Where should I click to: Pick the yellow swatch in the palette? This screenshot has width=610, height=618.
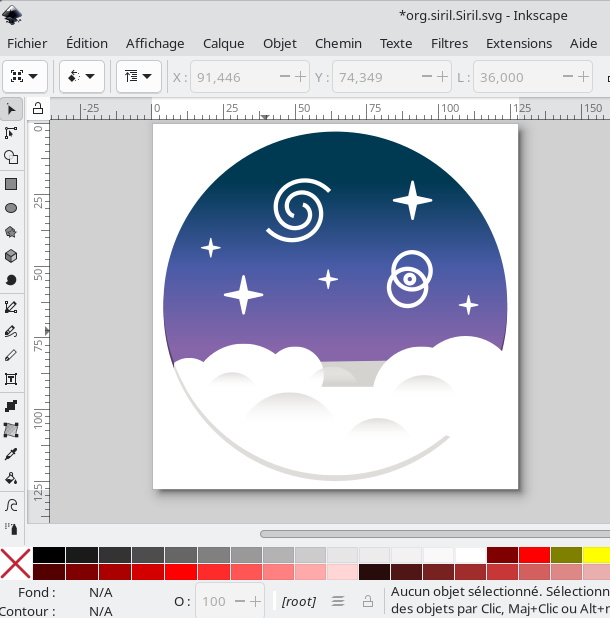(x=596, y=555)
